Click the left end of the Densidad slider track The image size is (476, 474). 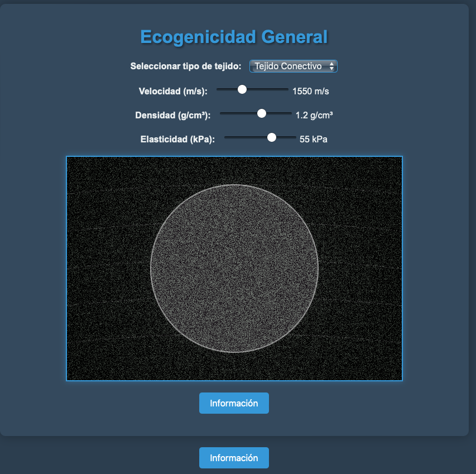click(x=222, y=113)
